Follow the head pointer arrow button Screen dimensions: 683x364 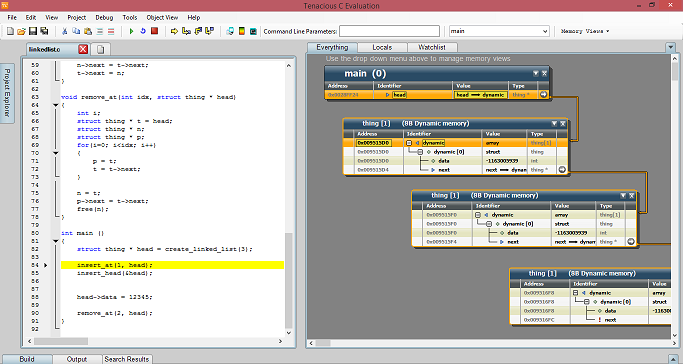[544, 94]
